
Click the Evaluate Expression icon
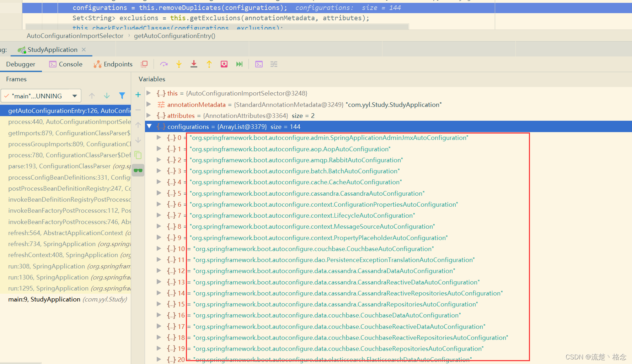(259, 64)
